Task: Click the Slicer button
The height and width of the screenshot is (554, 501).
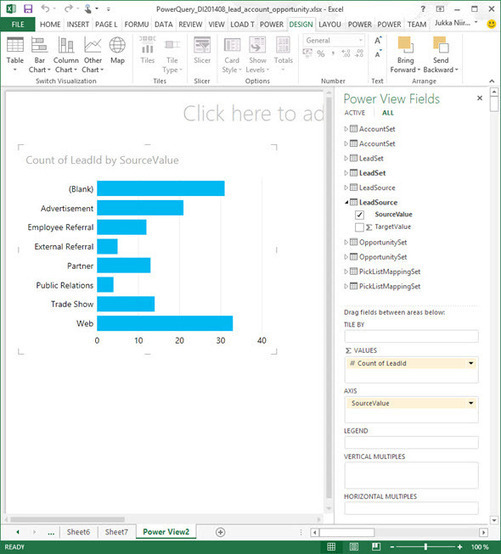Action: [x=202, y=50]
